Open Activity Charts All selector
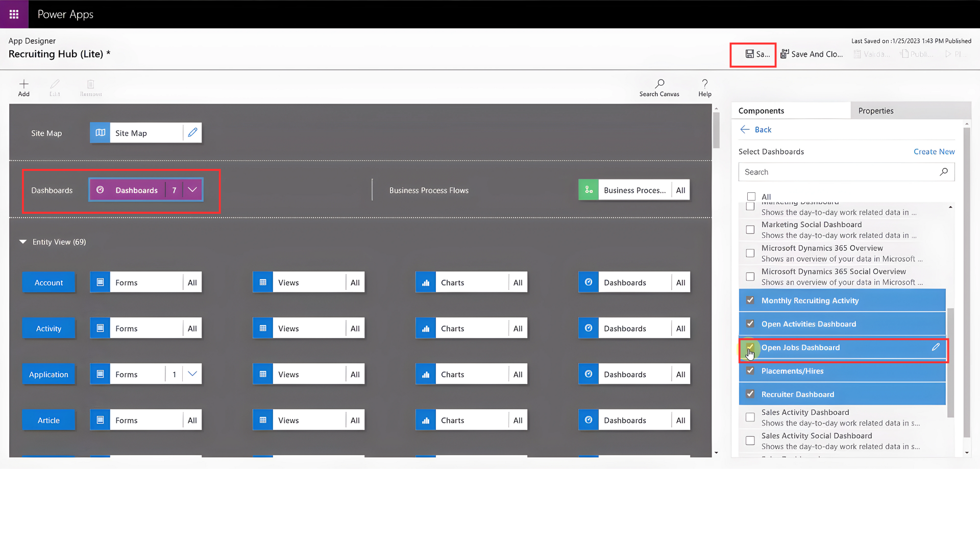 click(x=518, y=328)
